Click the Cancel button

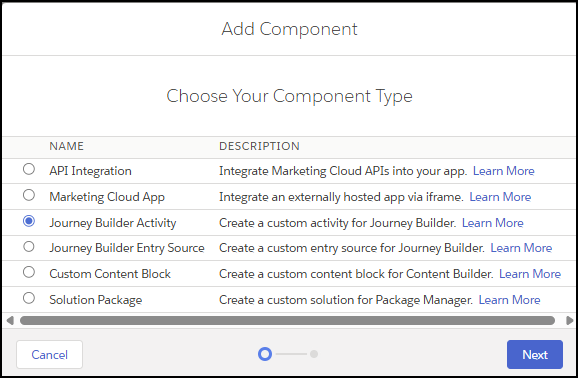coord(49,354)
